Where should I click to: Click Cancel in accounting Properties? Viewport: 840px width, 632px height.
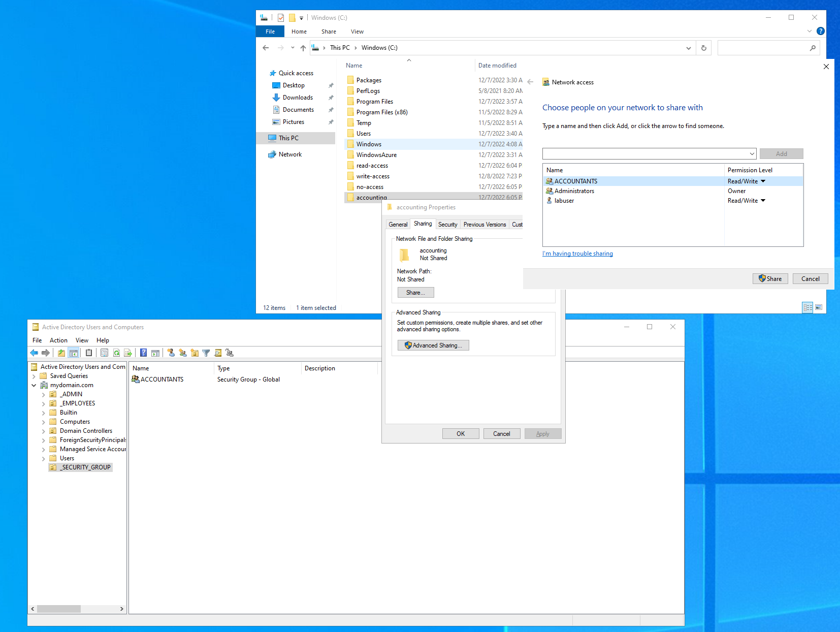pos(502,434)
